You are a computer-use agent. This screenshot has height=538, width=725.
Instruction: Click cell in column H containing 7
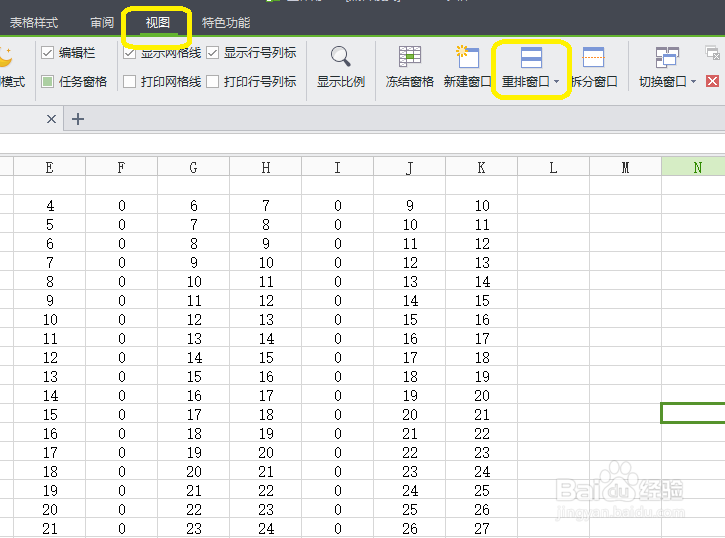pyautogui.click(x=266, y=205)
